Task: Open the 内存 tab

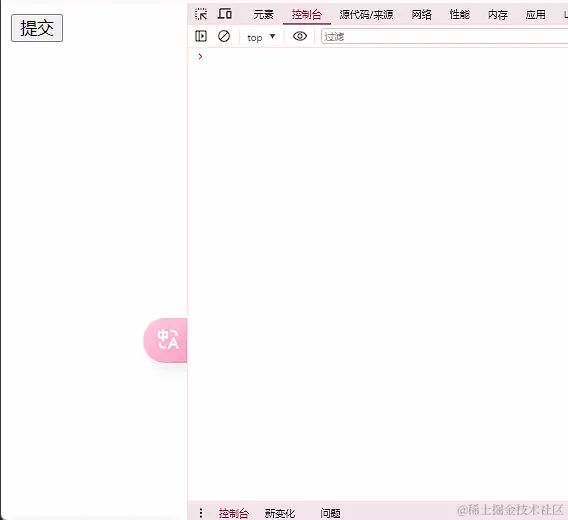Action: (x=498, y=14)
